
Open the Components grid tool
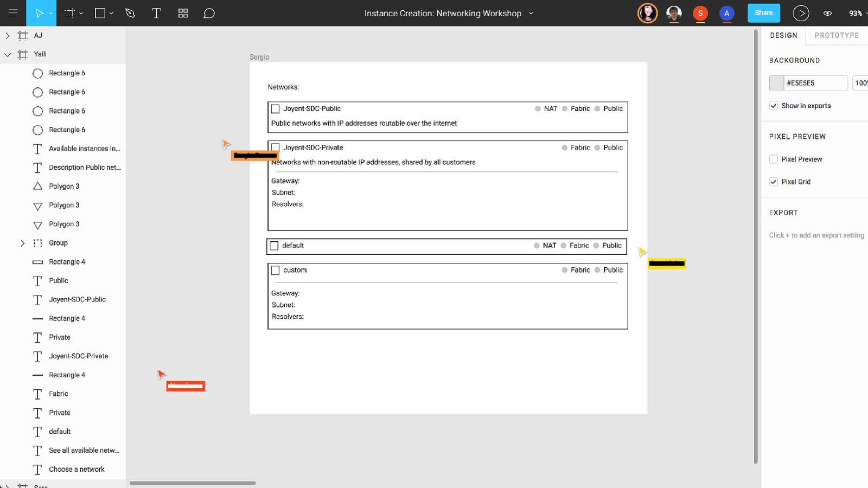[183, 13]
